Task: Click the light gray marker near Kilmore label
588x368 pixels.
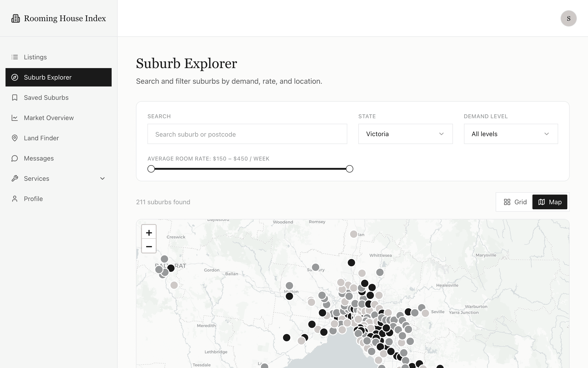Action: (x=353, y=234)
